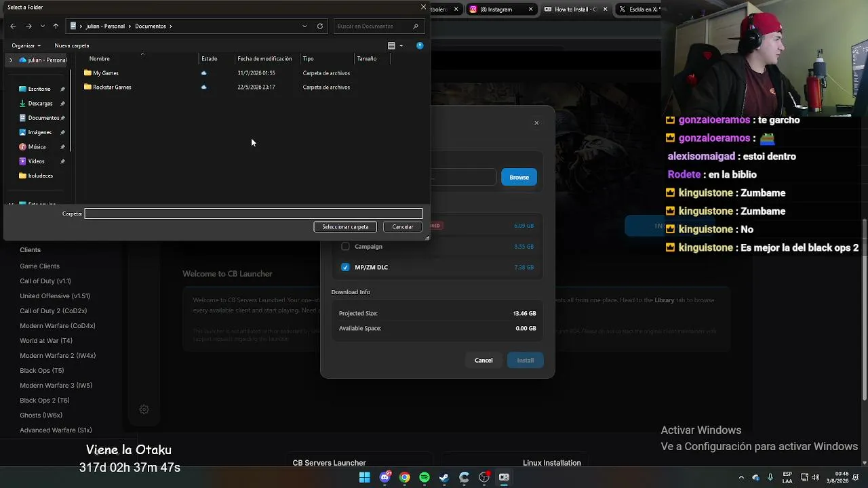Screen dimensions: 868x488
Task: Uncheck the MP/ZM DLC checkbox
Action: click(x=345, y=268)
